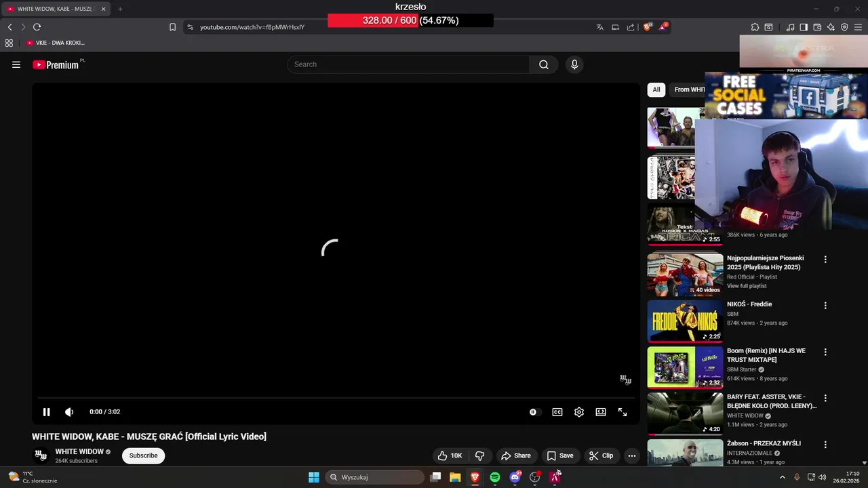Pause the video playback

(46, 412)
